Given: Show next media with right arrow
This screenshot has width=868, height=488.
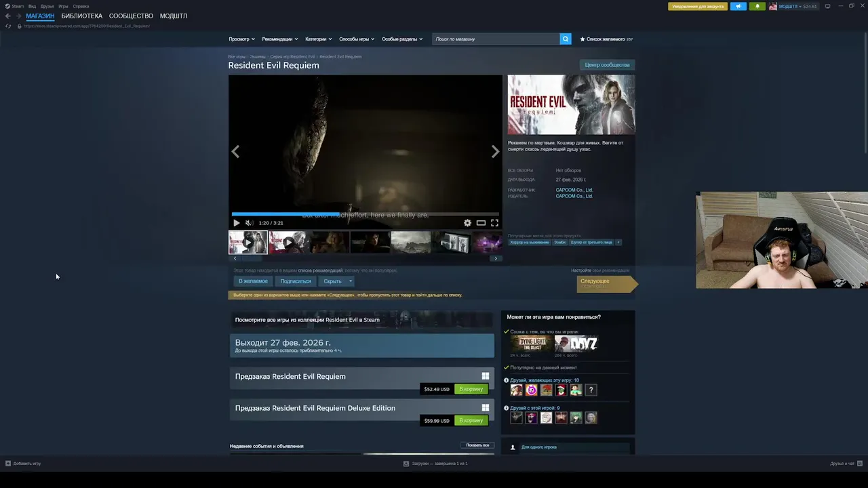Looking at the screenshot, I should click(x=495, y=152).
